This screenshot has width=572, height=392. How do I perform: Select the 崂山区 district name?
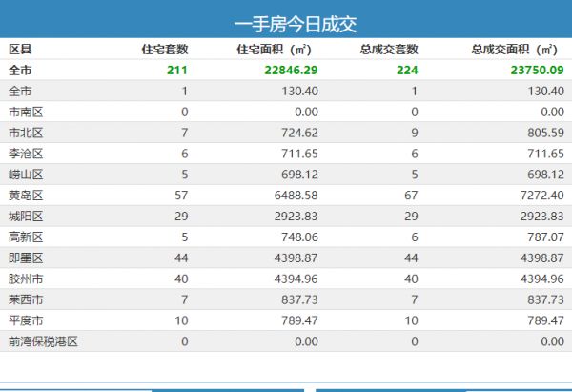click(x=25, y=175)
